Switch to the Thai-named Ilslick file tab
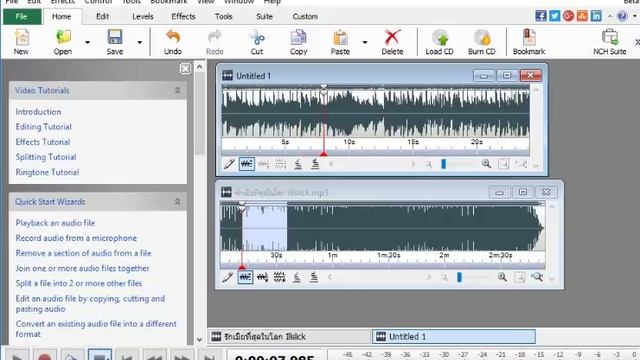This screenshot has width=640, height=360. pyautogui.click(x=290, y=337)
